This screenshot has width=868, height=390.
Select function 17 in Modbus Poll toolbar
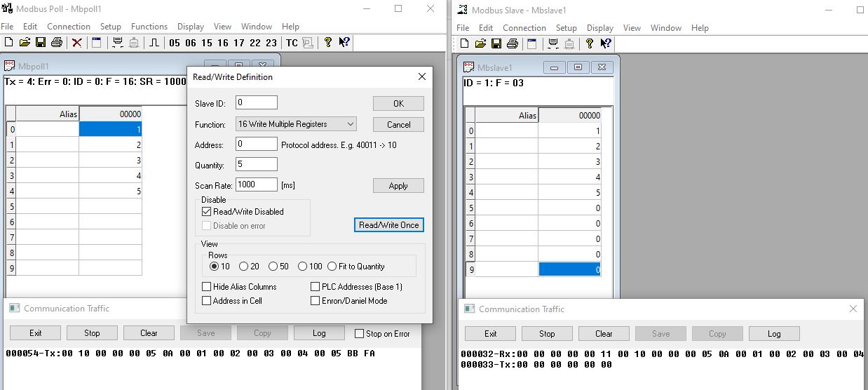[x=239, y=43]
